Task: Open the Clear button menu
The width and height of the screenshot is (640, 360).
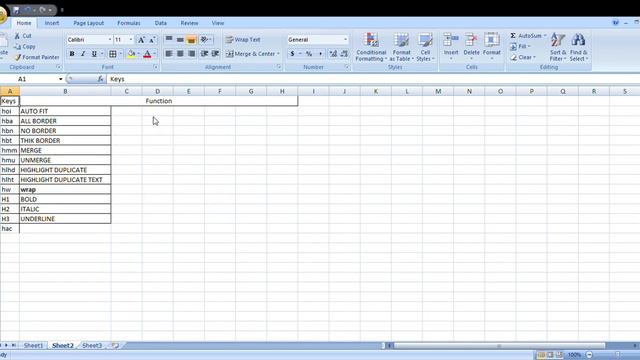Action: (x=523, y=57)
